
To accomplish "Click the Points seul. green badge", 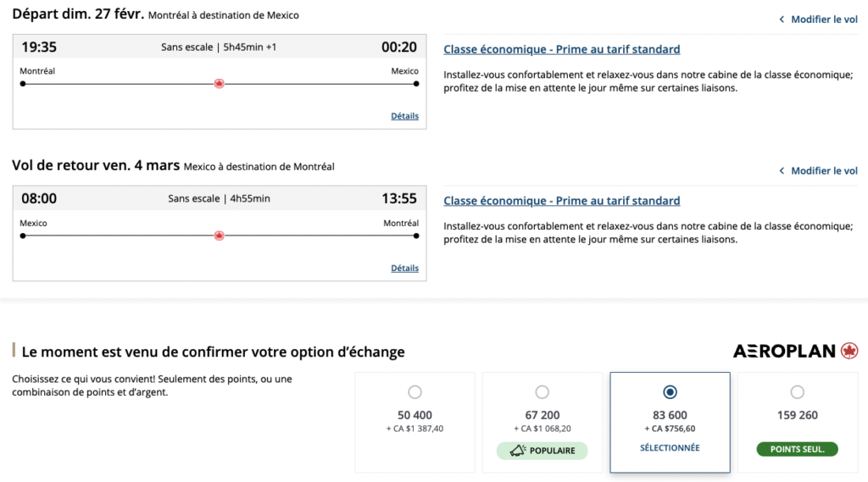I will click(798, 449).
